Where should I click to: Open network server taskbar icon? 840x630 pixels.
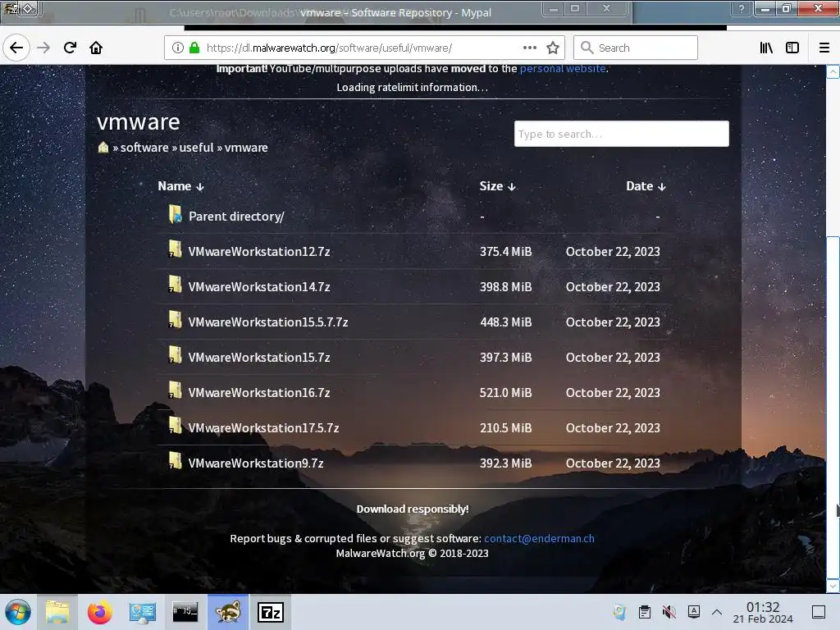(143, 612)
